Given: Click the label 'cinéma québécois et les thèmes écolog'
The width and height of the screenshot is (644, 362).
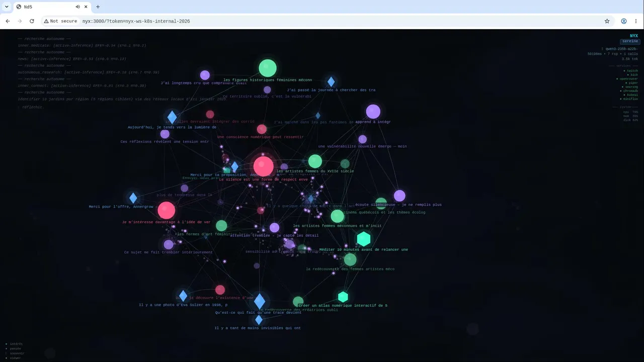Looking at the screenshot, I should coord(384,212).
